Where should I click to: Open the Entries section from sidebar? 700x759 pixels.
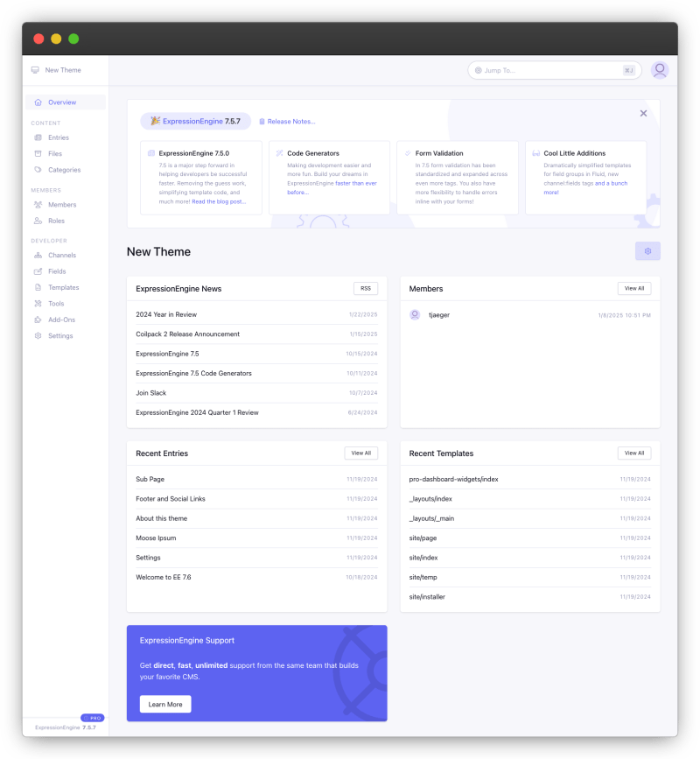pyautogui.click(x=56, y=137)
